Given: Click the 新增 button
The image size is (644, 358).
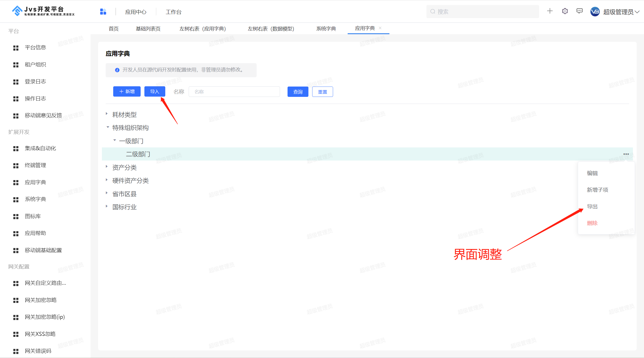Looking at the screenshot, I should click(x=127, y=91).
